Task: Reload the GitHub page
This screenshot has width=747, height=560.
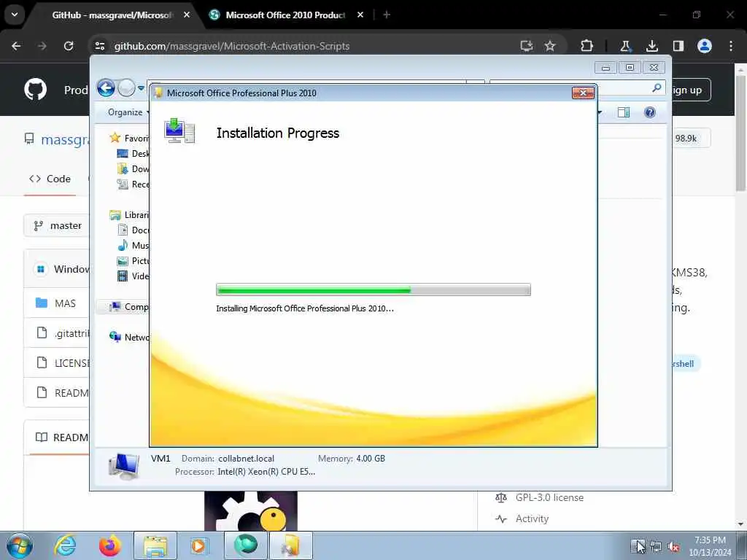Action: pyautogui.click(x=69, y=46)
